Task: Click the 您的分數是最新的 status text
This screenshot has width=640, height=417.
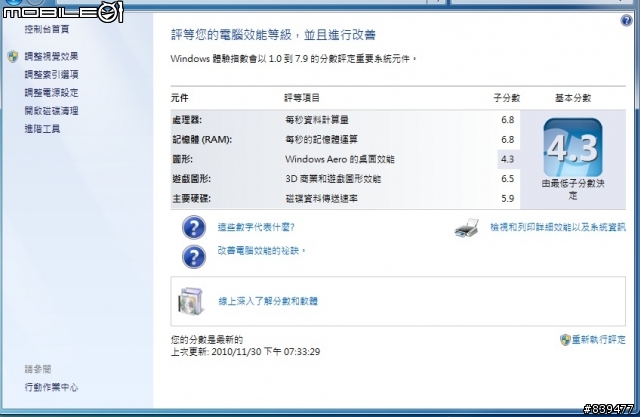Action: pos(207,339)
